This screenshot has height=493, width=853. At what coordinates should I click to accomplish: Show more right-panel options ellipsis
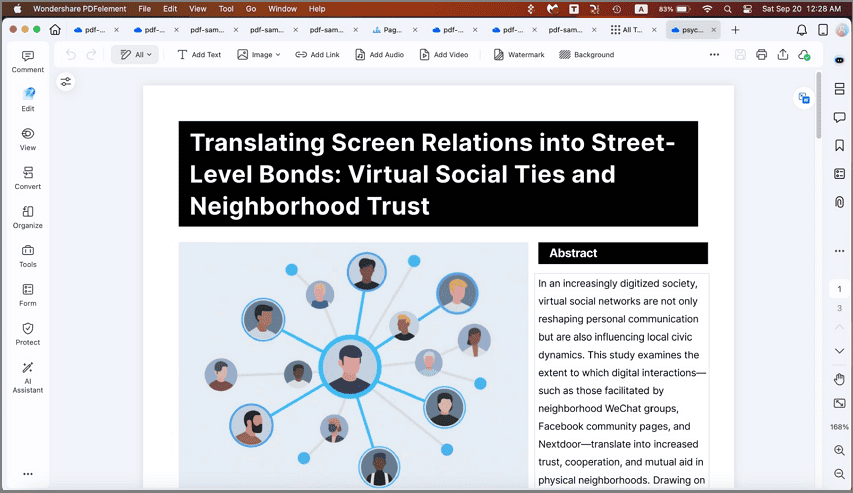pos(839,251)
